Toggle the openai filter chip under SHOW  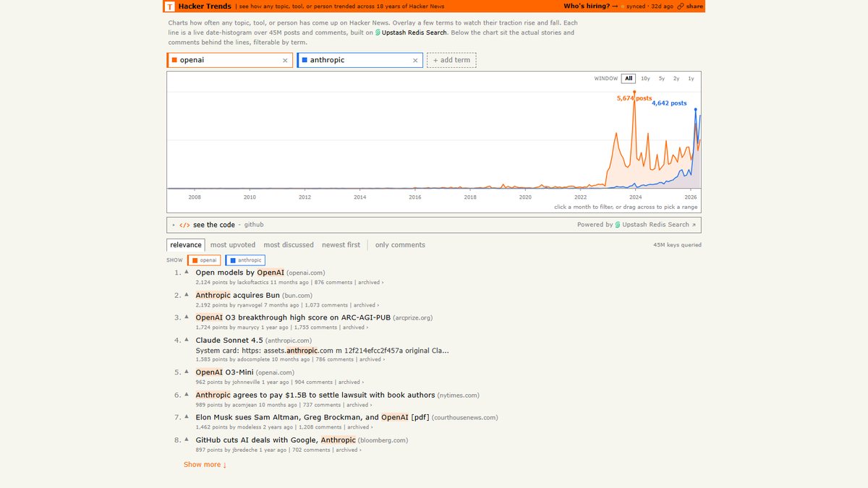tap(204, 260)
